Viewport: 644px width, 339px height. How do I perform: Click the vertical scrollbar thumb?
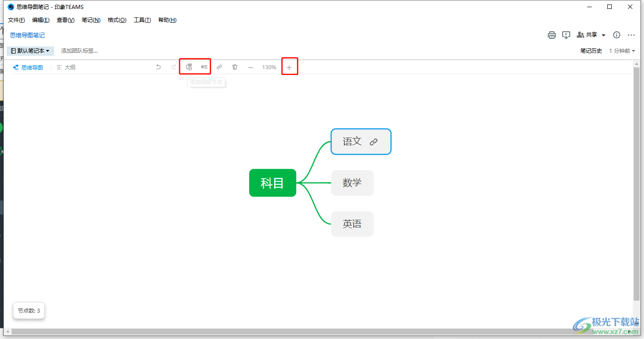click(x=637, y=184)
